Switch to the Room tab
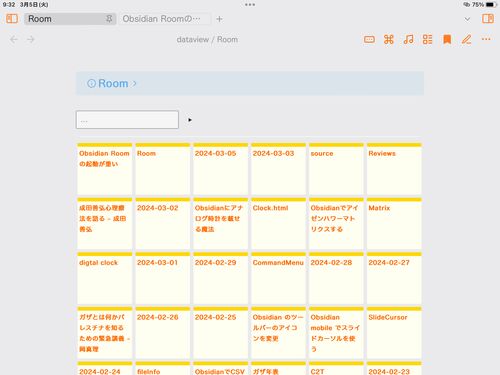This screenshot has height=375, width=500. (x=70, y=19)
